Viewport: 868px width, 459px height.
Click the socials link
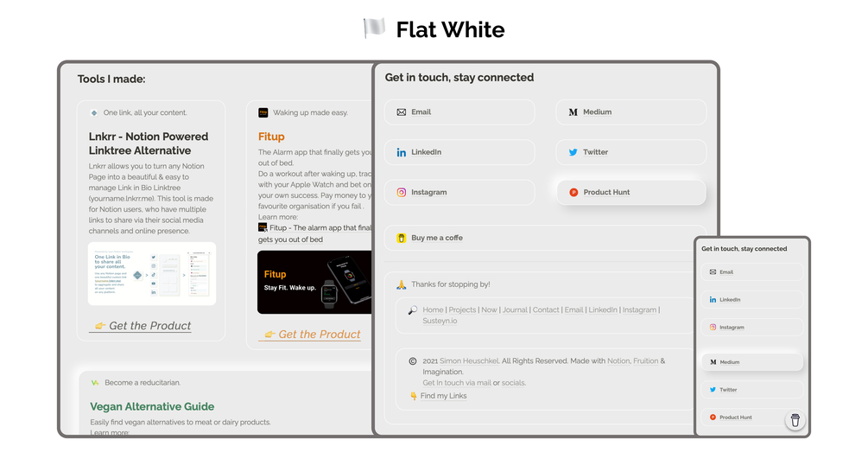coord(513,382)
